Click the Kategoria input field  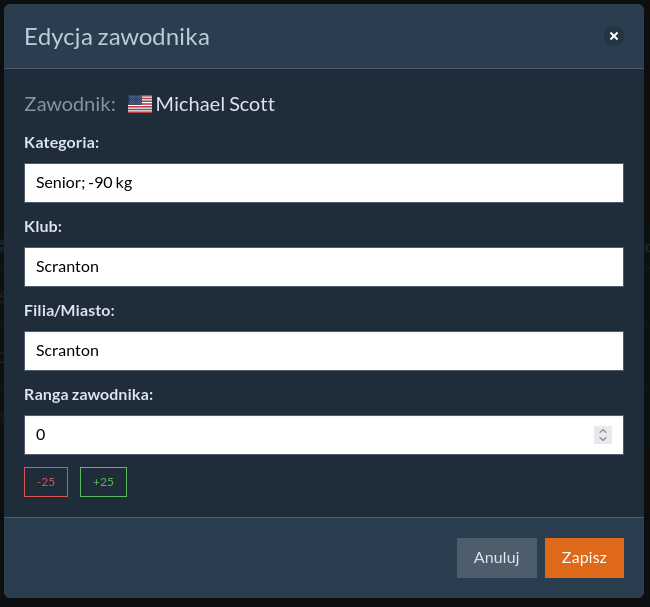[323, 183]
